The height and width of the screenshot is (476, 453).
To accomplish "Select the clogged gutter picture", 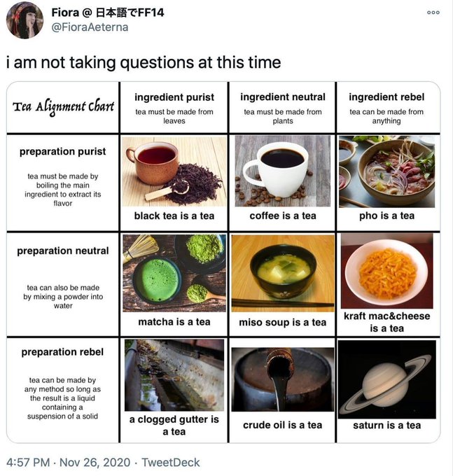I will tap(174, 375).
